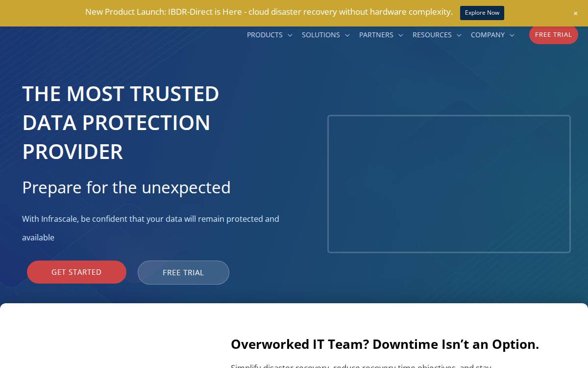
Task: Dismiss the product launch announcement banner
Action: [575, 13]
